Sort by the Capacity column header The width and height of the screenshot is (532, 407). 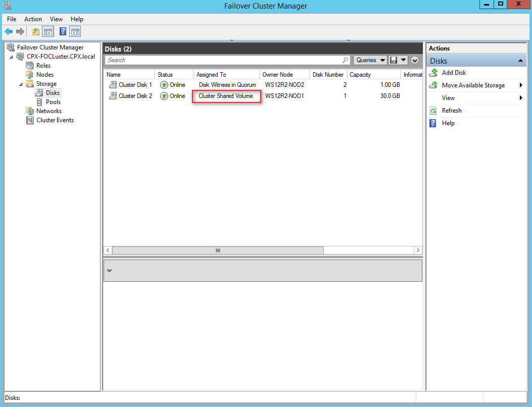373,75
